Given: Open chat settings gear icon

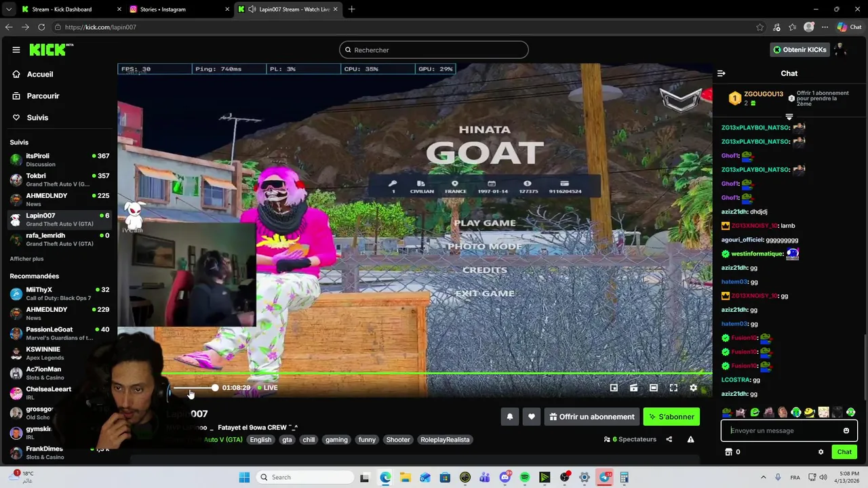Looking at the screenshot, I should pos(821,452).
